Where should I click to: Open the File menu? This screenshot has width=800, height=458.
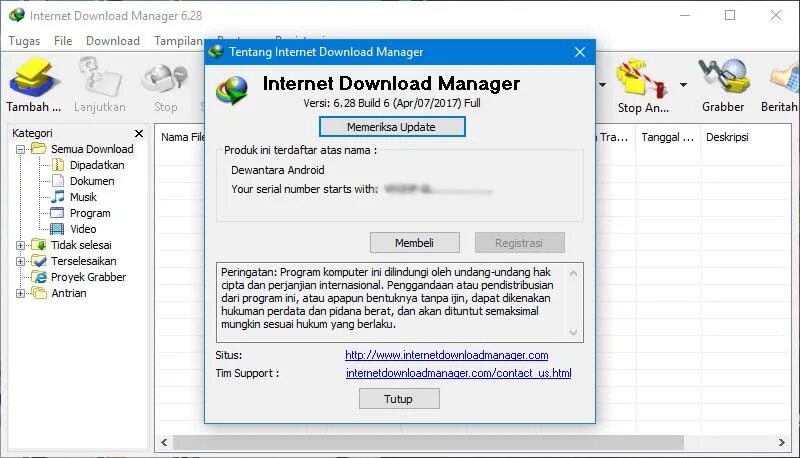[x=63, y=41]
